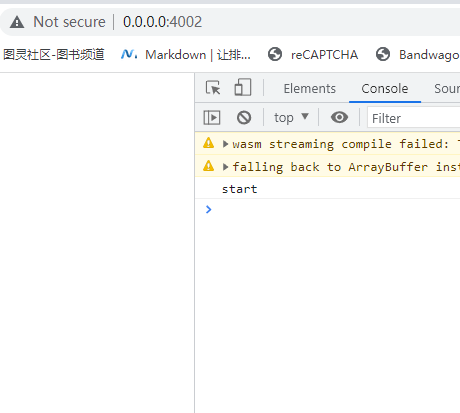Open the top context dropdown
The image size is (460, 413).
(x=291, y=118)
